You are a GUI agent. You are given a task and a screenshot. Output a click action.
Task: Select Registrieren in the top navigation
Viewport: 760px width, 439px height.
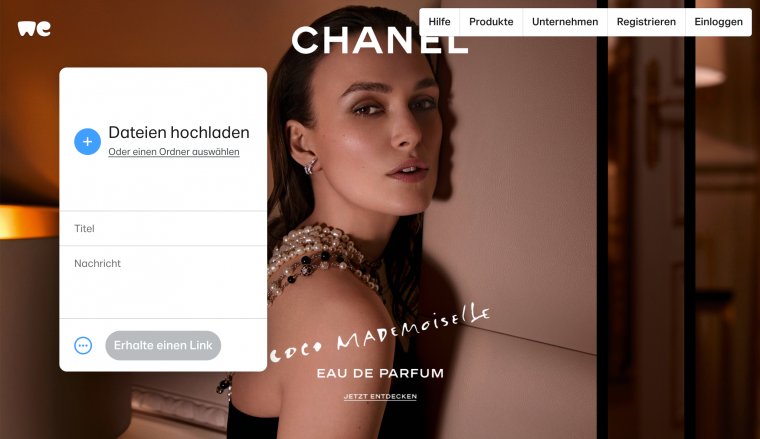646,22
